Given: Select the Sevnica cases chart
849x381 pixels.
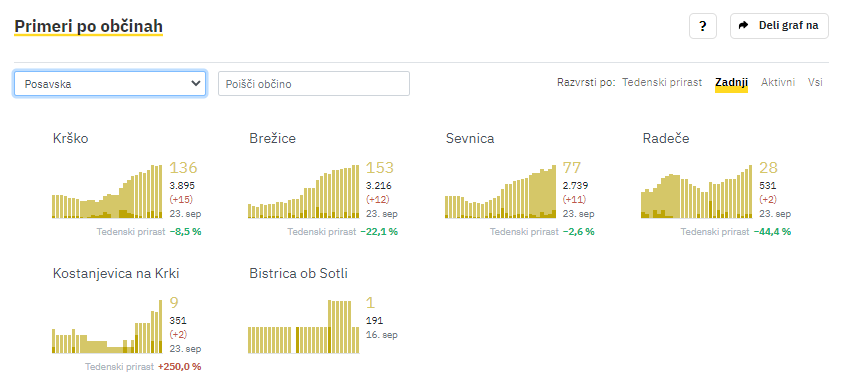Looking at the screenshot, I should click(x=500, y=192).
